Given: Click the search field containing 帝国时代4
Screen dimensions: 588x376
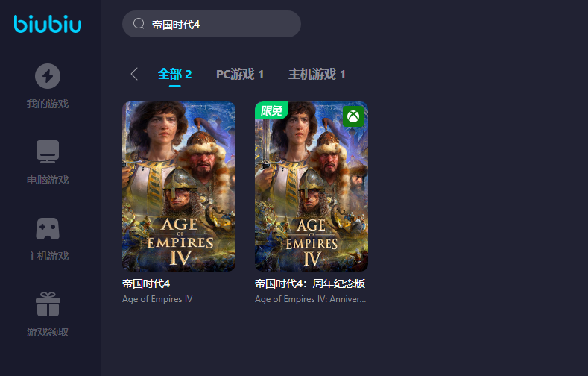Looking at the screenshot, I should (212, 24).
